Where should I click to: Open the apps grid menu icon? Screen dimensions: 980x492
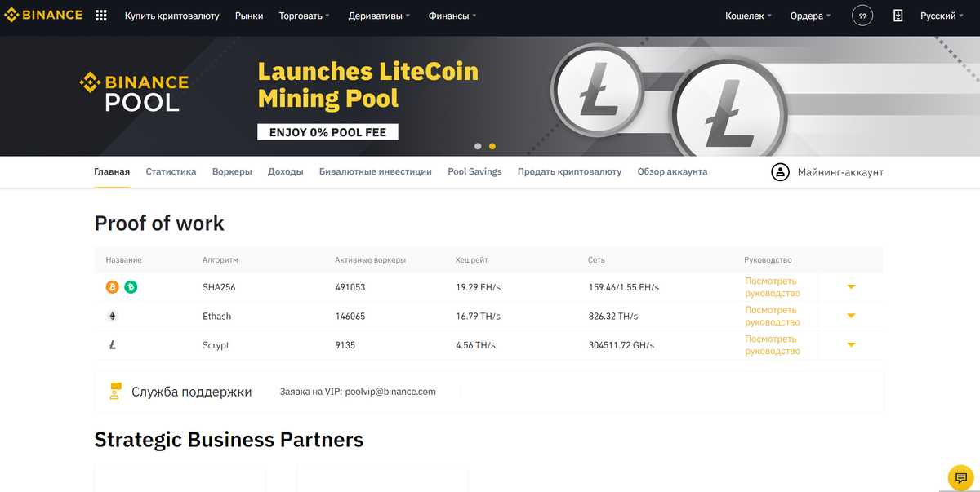coord(101,16)
